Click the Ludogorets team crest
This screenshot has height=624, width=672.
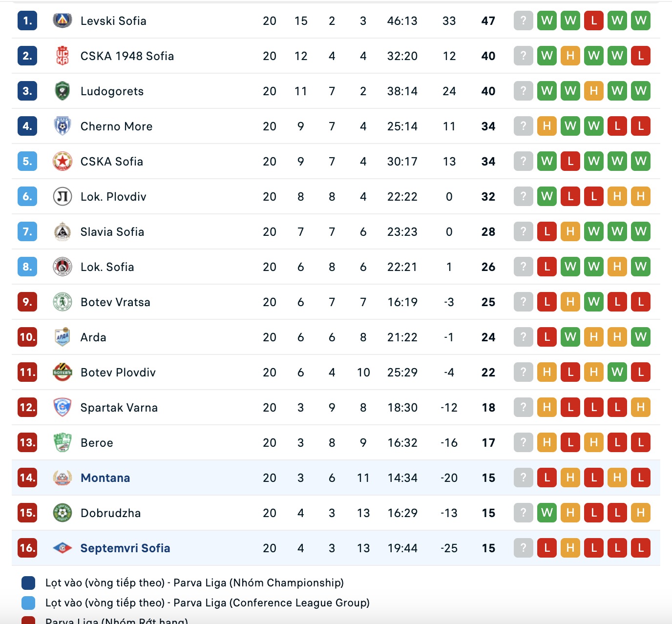[62, 91]
